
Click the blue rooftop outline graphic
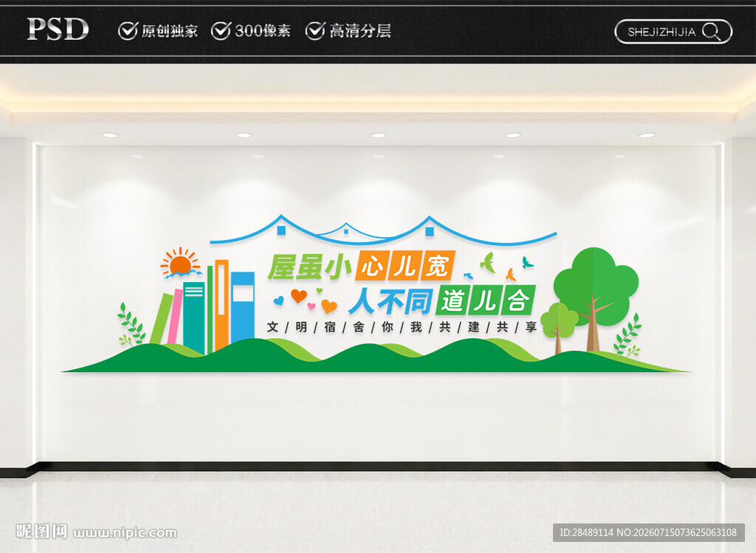point(383,230)
